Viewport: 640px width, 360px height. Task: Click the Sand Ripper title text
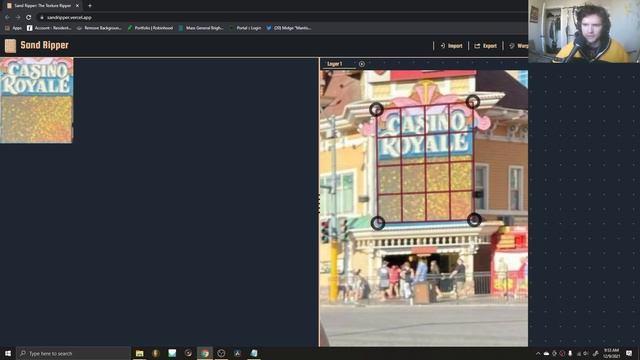pos(44,45)
